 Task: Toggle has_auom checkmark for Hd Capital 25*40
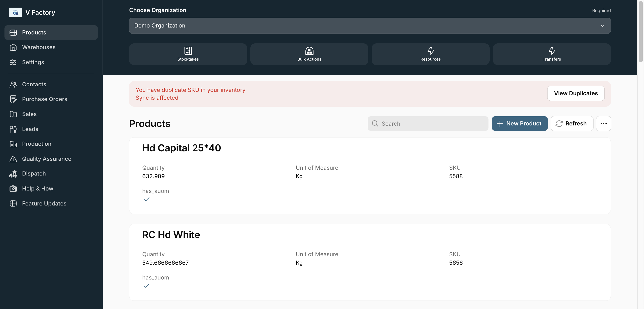pos(147,199)
